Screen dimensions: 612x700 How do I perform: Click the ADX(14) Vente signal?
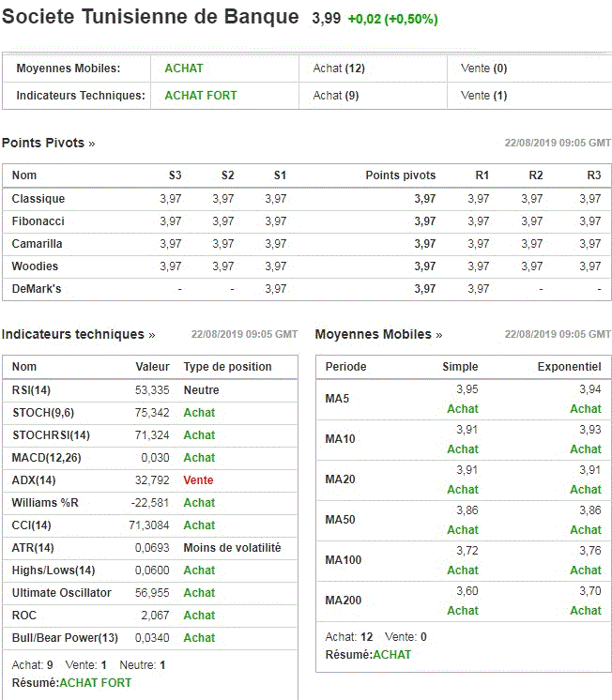click(198, 480)
